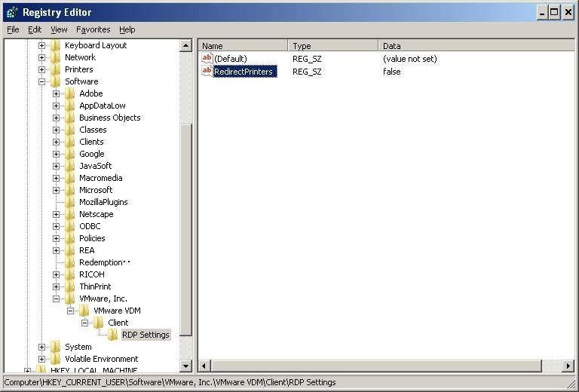The width and height of the screenshot is (579, 392).
Task: Collapse the Software key
Action: [x=41, y=81]
